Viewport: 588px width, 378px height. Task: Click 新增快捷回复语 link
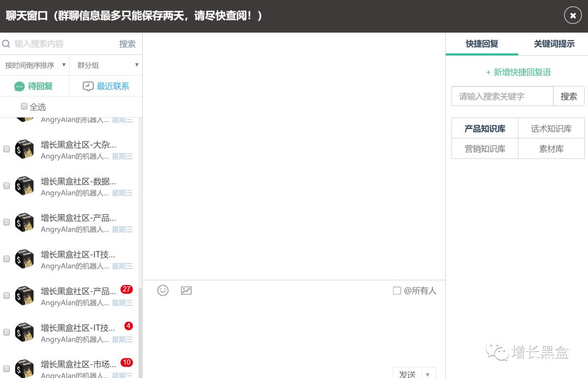point(518,72)
